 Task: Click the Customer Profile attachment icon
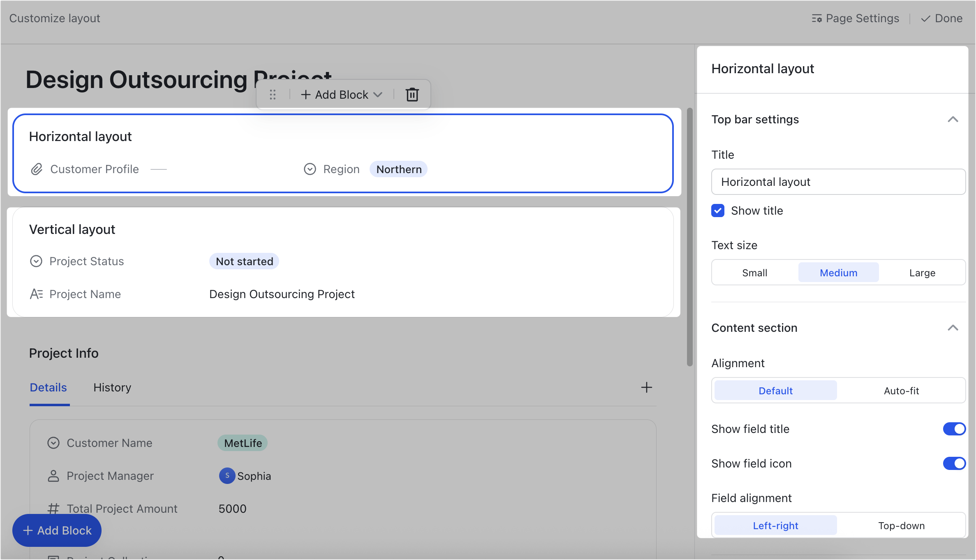pos(37,169)
